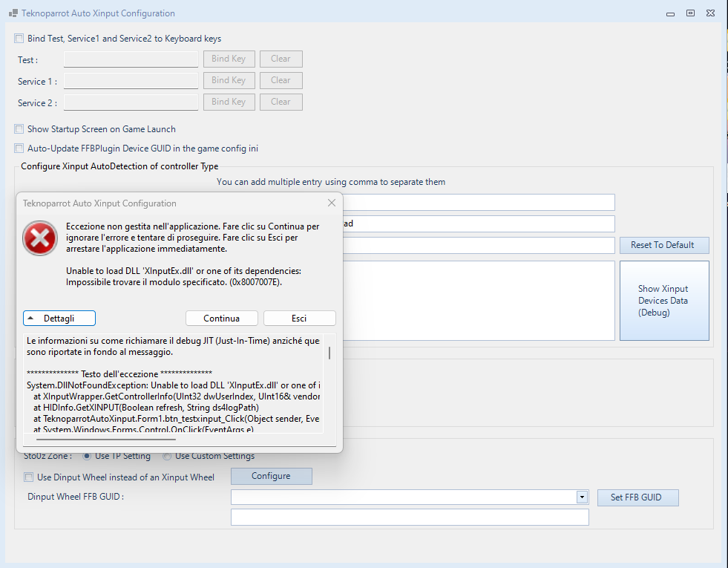Click the input field ending with "ad"

pyautogui.click(x=478, y=223)
